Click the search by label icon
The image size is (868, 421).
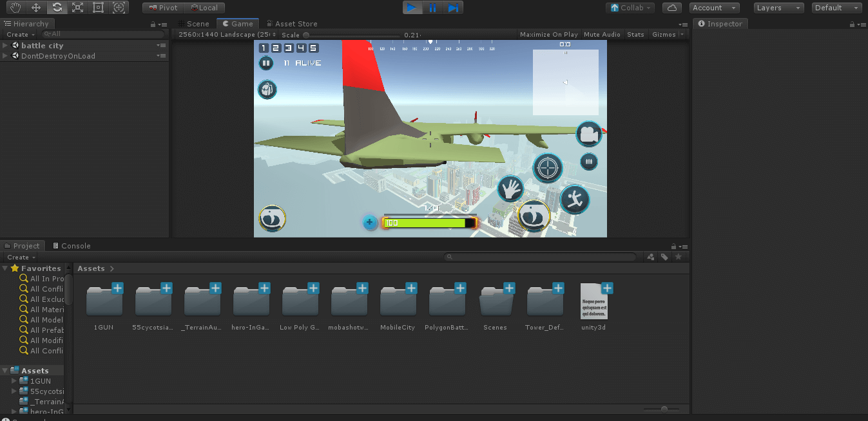coord(664,257)
